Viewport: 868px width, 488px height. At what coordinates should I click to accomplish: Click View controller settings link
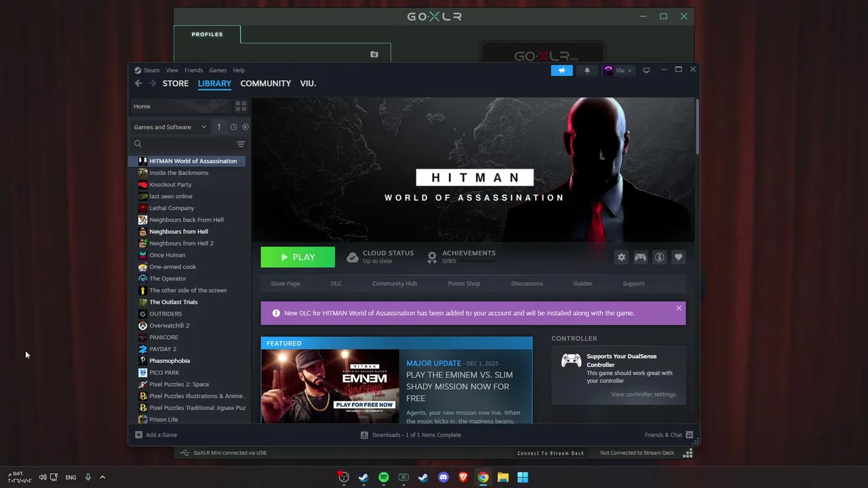644,394
